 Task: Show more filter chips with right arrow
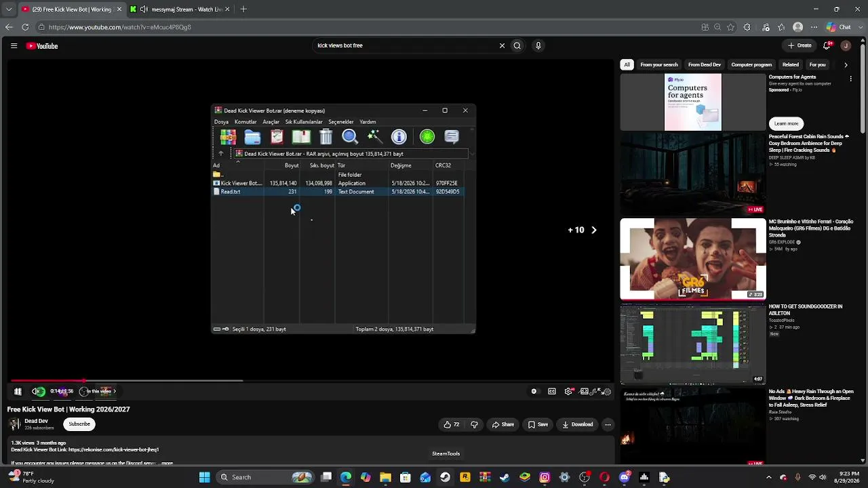pyautogui.click(x=846, y=64)
